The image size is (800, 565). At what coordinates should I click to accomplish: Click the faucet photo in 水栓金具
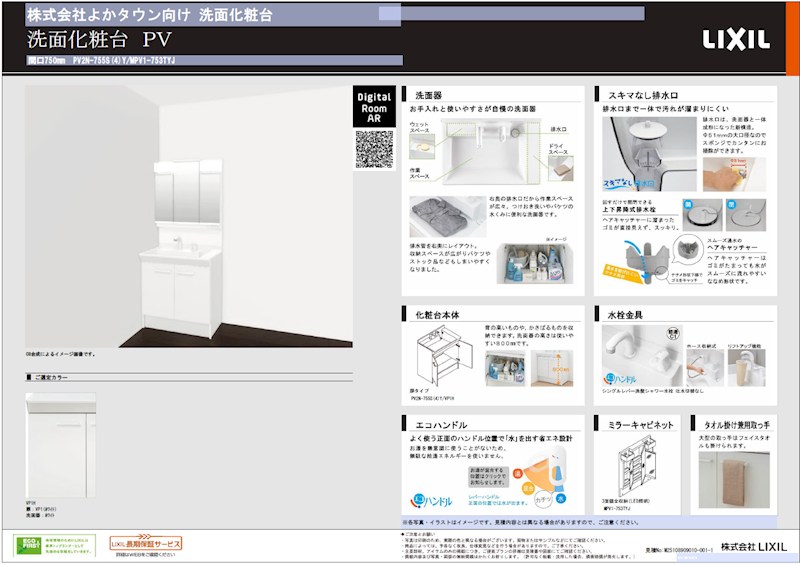[642, 356]
